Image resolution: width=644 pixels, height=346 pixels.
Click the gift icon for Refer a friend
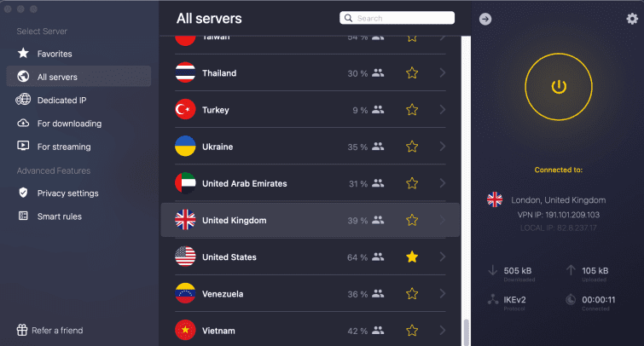[x=22, y=330]
